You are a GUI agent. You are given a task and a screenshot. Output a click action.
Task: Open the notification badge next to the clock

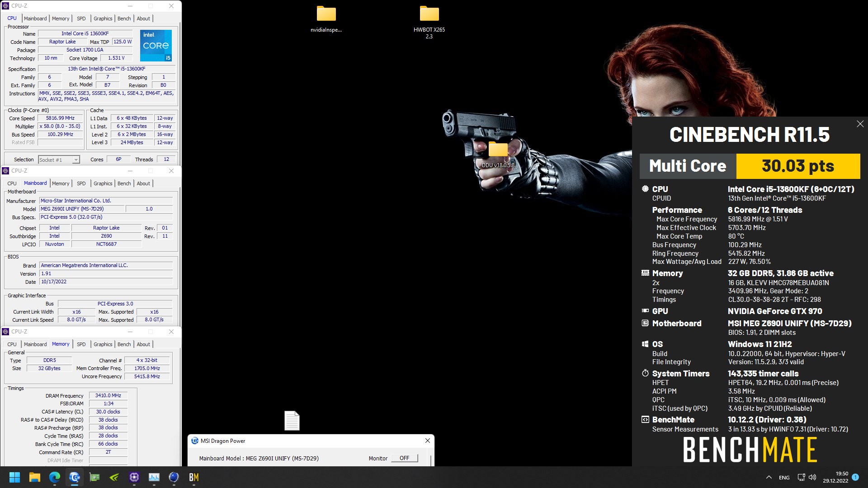[855, 477]
